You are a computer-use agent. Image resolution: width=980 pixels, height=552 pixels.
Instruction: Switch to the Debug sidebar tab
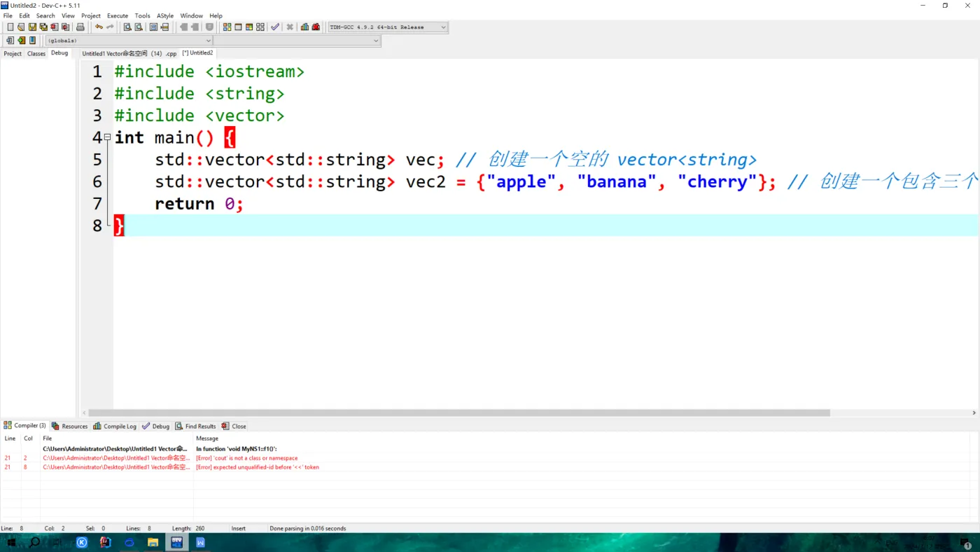(59, 53)
